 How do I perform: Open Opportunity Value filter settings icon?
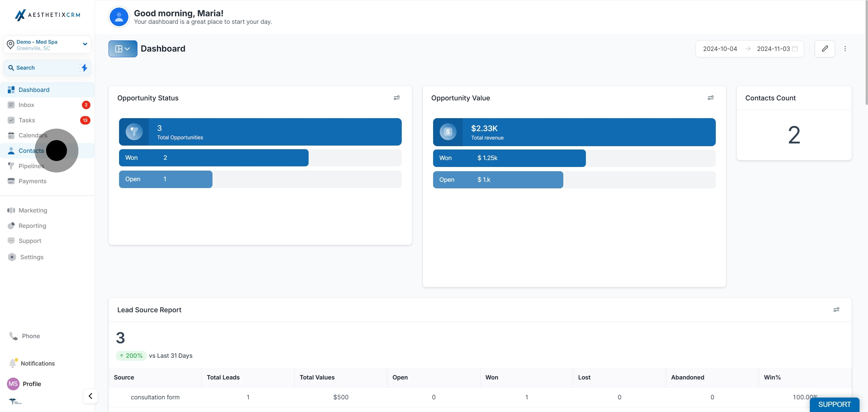[x=710, y=98]
